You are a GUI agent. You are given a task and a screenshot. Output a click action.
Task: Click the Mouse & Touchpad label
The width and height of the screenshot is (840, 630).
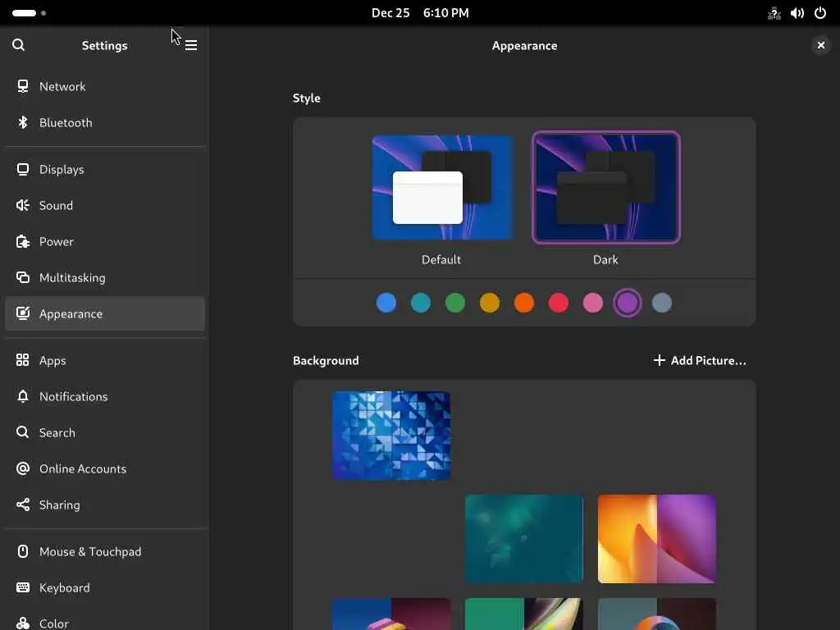coord(90,552)
